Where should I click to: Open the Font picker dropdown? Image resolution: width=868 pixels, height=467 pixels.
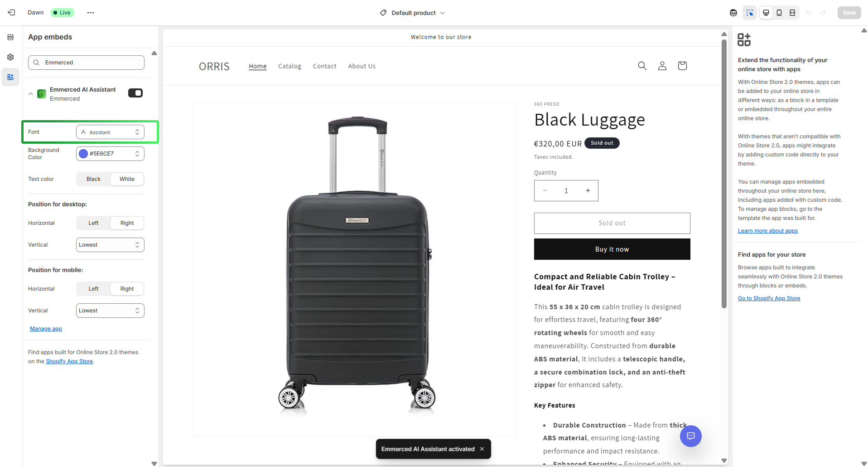[110, 132]
